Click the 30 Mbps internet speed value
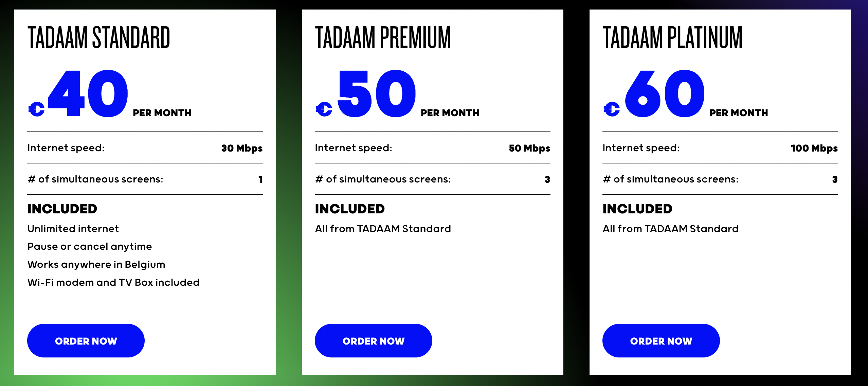Screen dimensions: 868x386 point(241,148)
